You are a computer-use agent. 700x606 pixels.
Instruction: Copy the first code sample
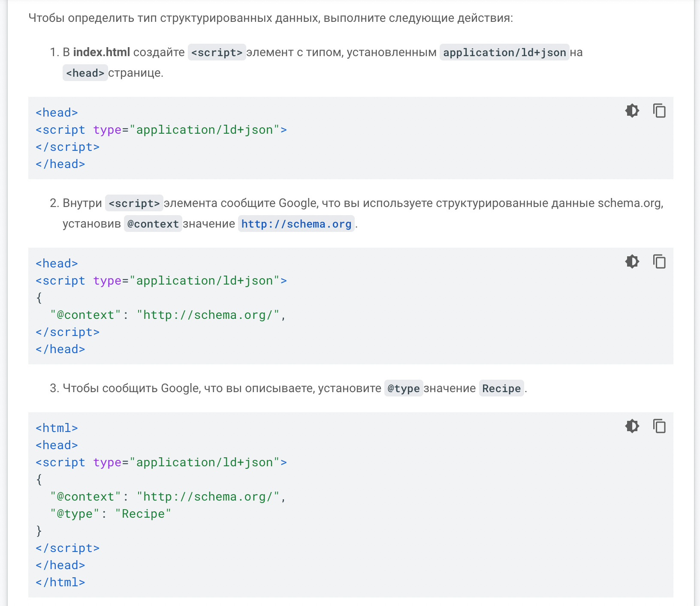[659, 111]
